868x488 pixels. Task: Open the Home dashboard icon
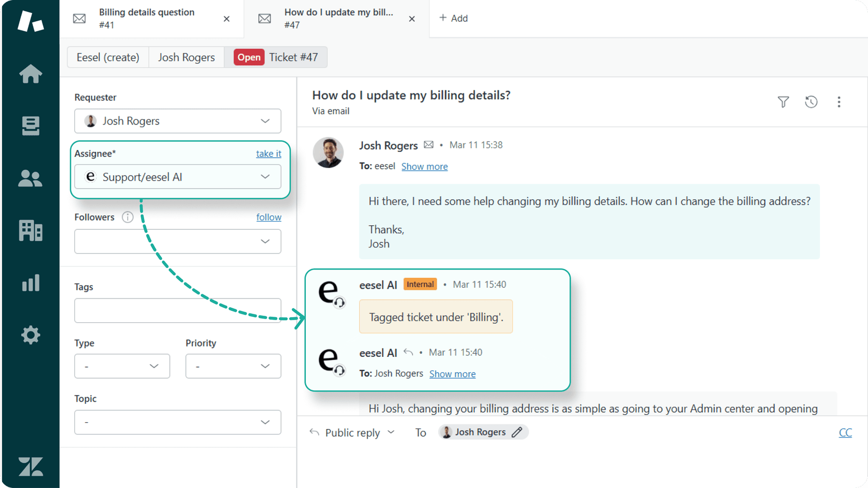point(30,74)
